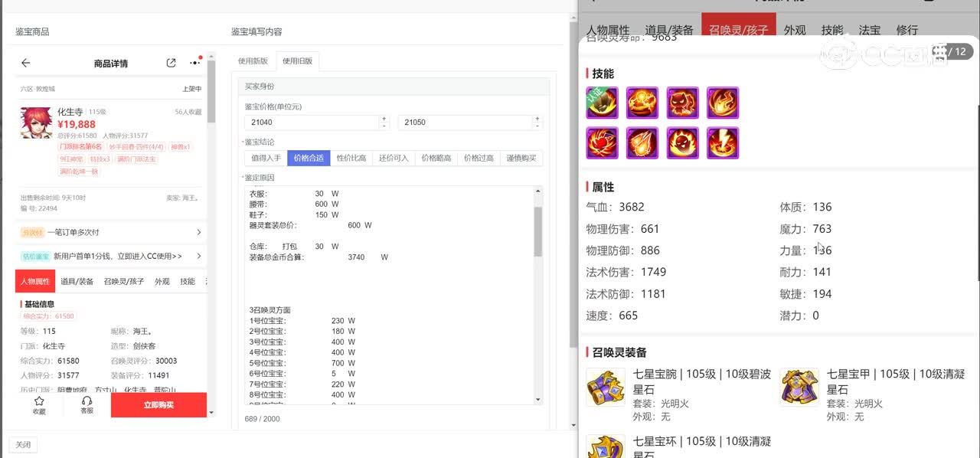The width and height of the screenshot is (980, 458).
Task: Open the 化生寺 character avatar
Action: 36,123
